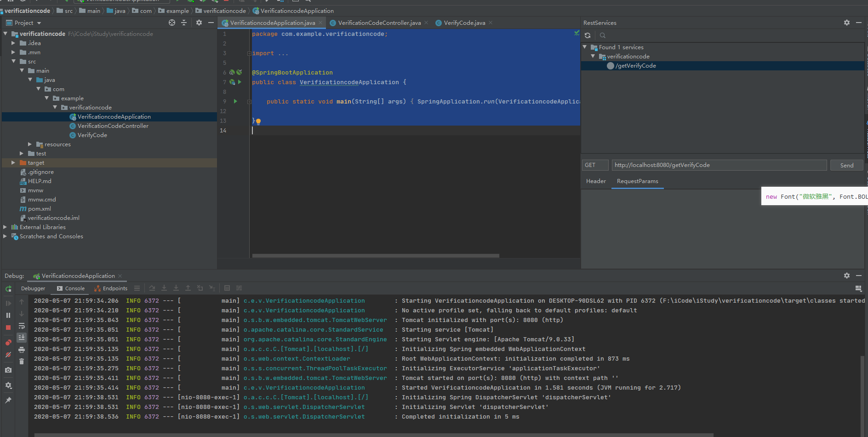This screenshot has height=437, width=868.
Task: Expand the resources folder
Action: (x=30, y=144)
